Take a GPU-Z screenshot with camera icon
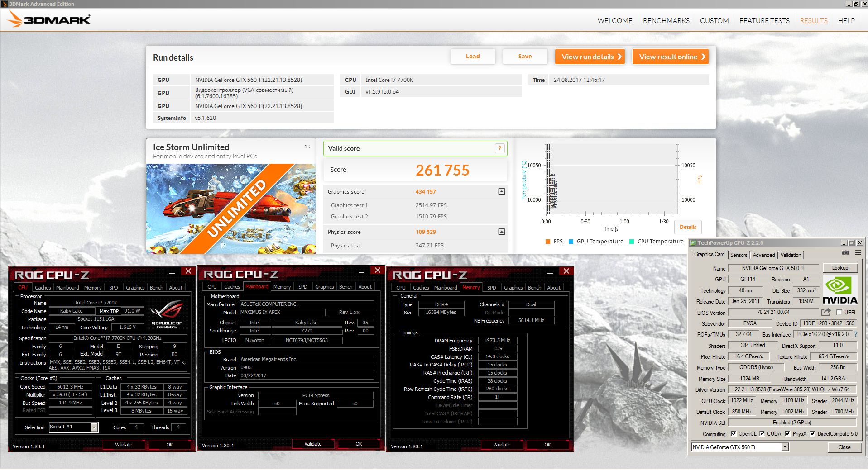Viewport: 868px width, 470px height. point(845,253)
